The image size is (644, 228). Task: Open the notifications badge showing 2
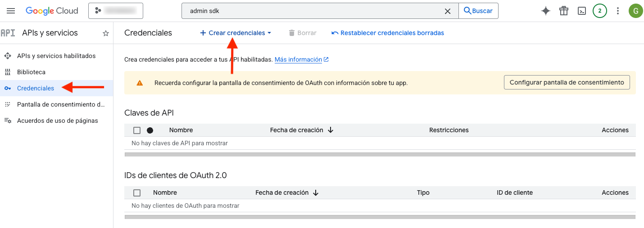click(x=599, y=11)
